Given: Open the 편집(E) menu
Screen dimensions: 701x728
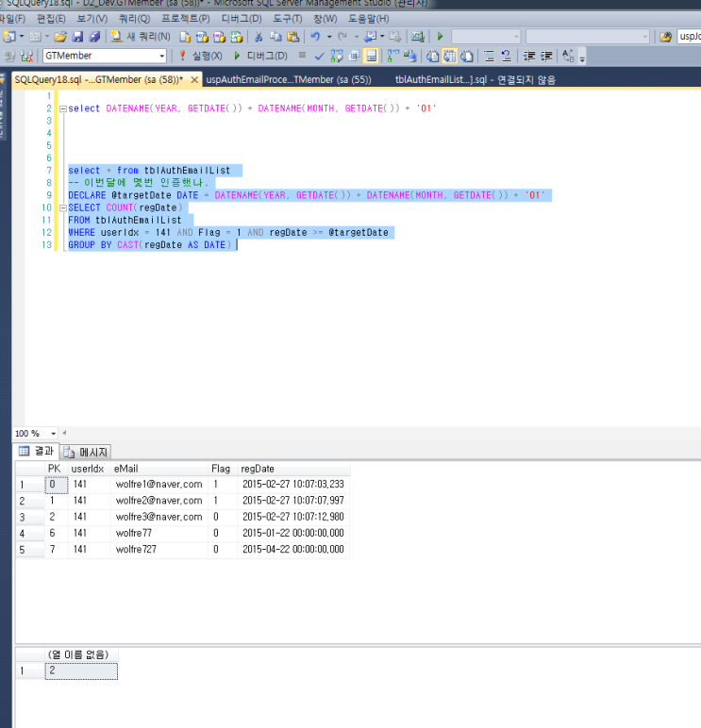Looking at the screenshot, I should [51, 19].
